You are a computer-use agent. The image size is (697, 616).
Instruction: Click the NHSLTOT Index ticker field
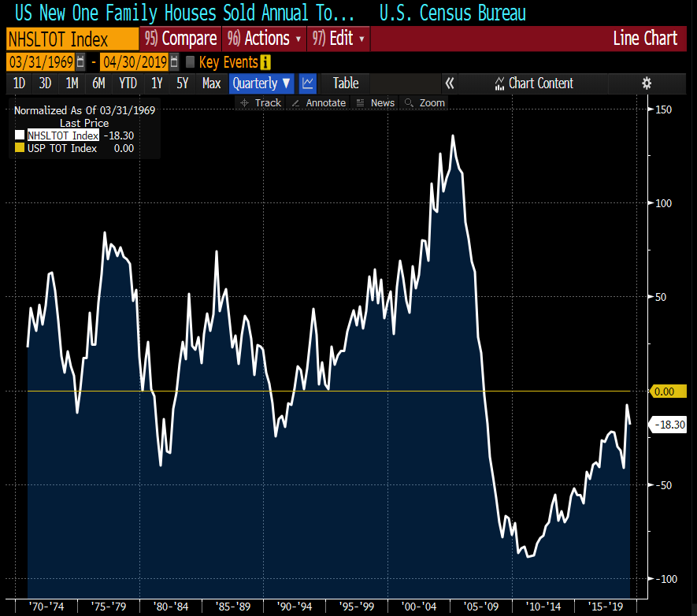(x=71, y=39)
